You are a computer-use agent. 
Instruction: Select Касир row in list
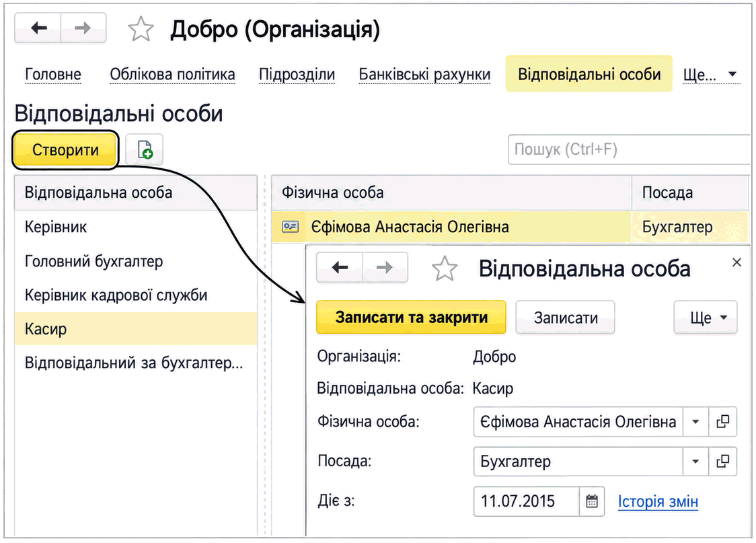[x=135, y=328]
